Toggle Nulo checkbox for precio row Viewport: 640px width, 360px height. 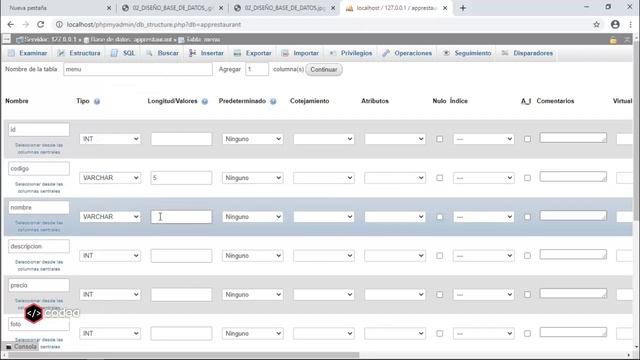440,294
